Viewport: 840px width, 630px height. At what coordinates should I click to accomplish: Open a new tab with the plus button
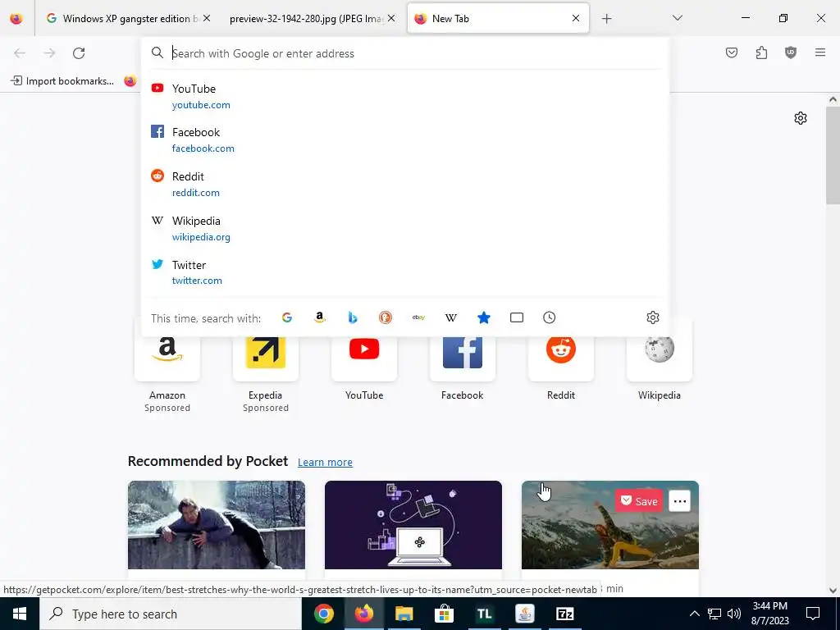606,19
